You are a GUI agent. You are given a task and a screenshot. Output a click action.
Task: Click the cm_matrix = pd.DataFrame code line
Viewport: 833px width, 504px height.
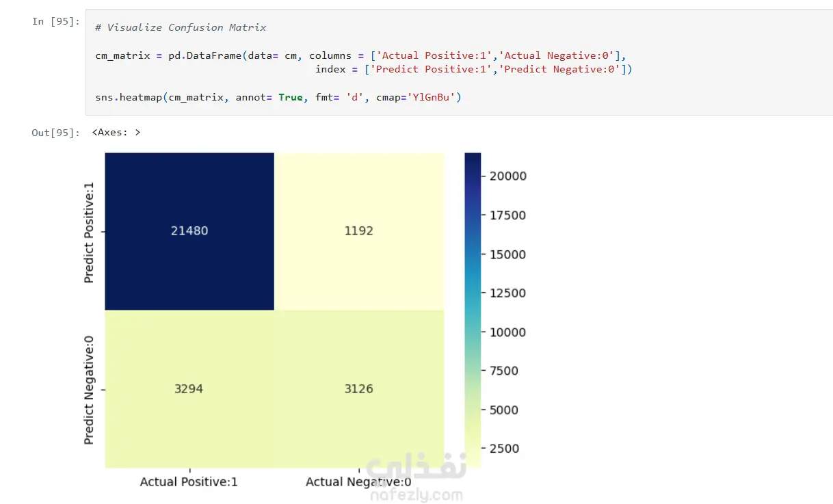(x=360, y=55)
